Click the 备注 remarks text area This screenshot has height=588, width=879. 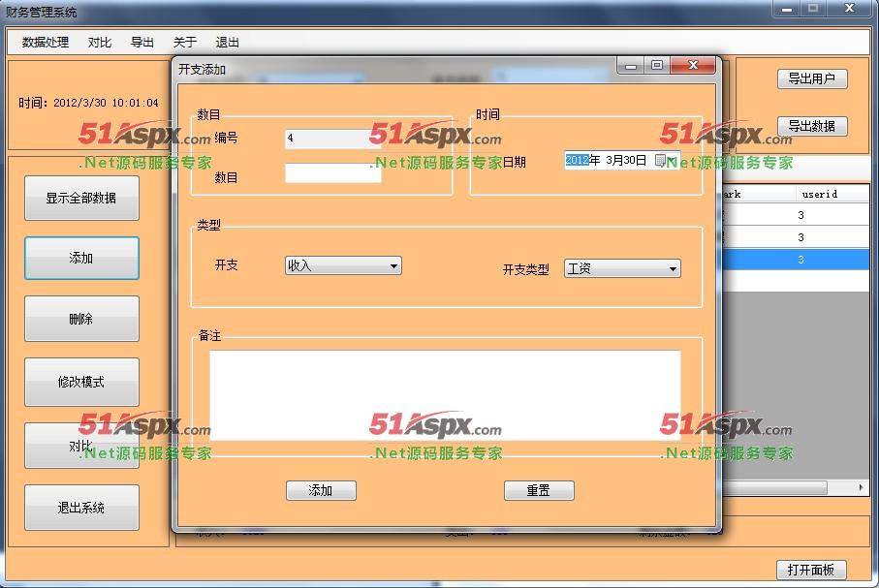445,395
